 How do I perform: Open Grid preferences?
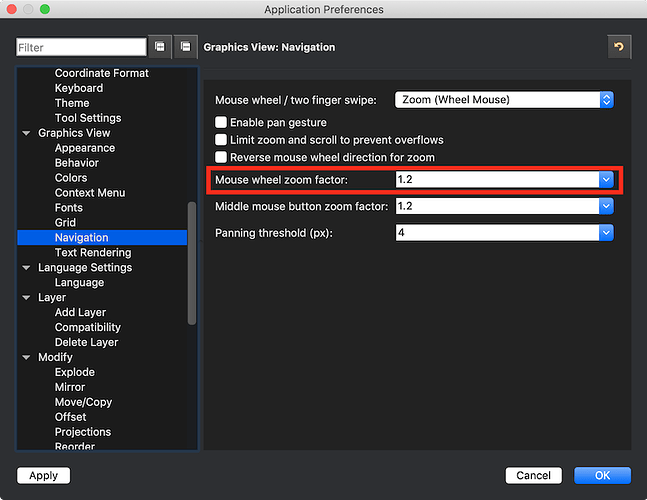pos(65,222)
